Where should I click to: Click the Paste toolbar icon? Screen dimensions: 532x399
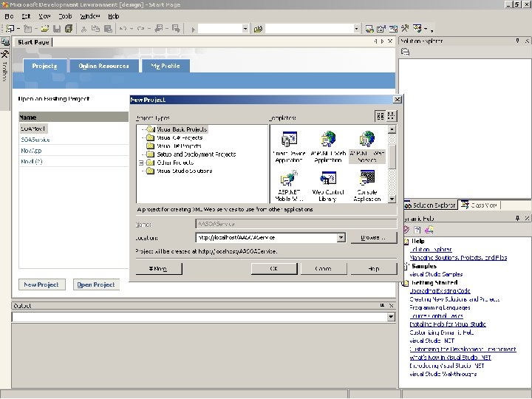[x=108, y=29]
